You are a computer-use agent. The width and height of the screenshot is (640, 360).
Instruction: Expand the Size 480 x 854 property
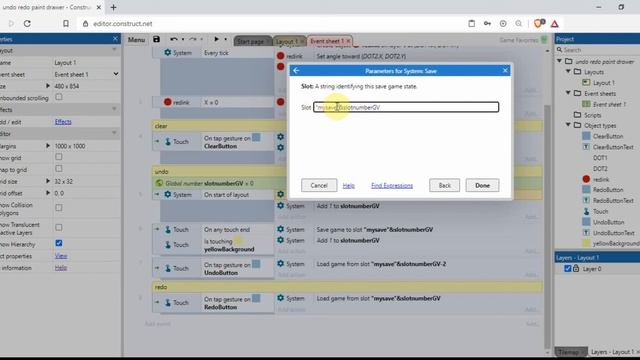tap(48, 86)
